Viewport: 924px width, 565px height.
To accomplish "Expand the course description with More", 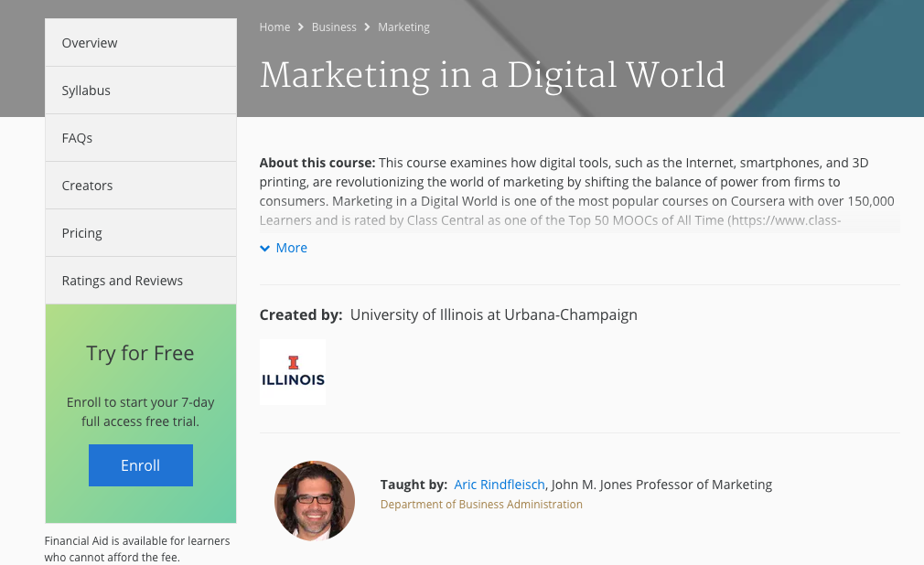I will (x=284, y=248).
